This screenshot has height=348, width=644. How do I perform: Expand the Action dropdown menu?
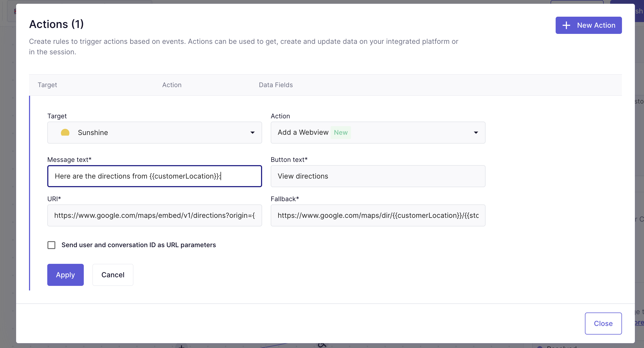[476, 132]
